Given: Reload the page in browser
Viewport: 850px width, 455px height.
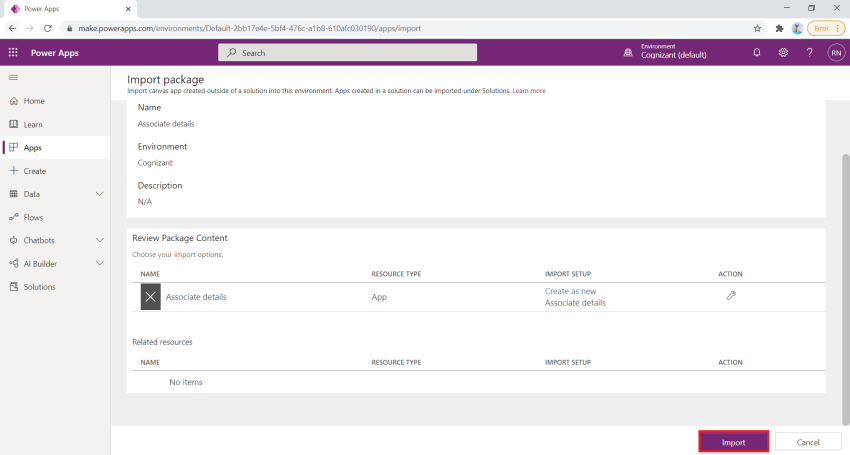Looking at the screenshot, I should 48,28.
